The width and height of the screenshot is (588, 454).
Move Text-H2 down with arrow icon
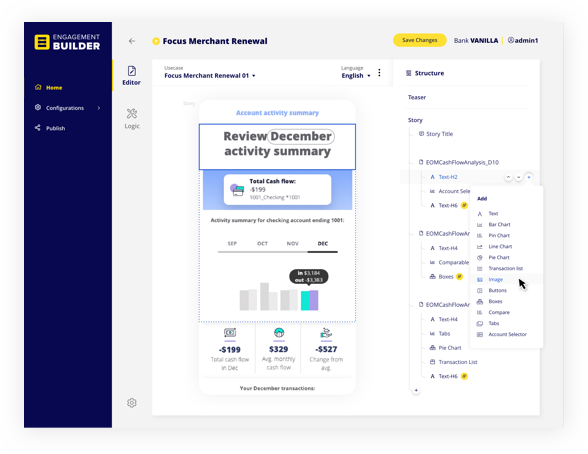518,177
